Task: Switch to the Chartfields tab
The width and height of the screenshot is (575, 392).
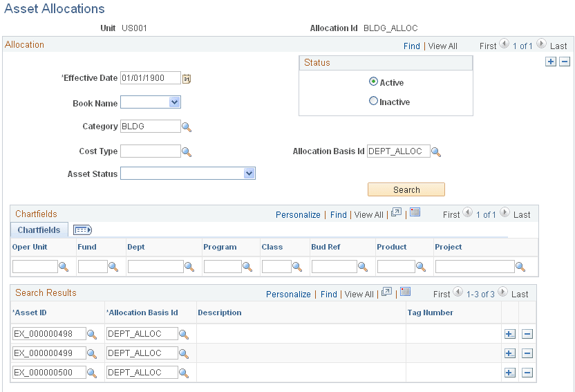Action: point(39,230)
